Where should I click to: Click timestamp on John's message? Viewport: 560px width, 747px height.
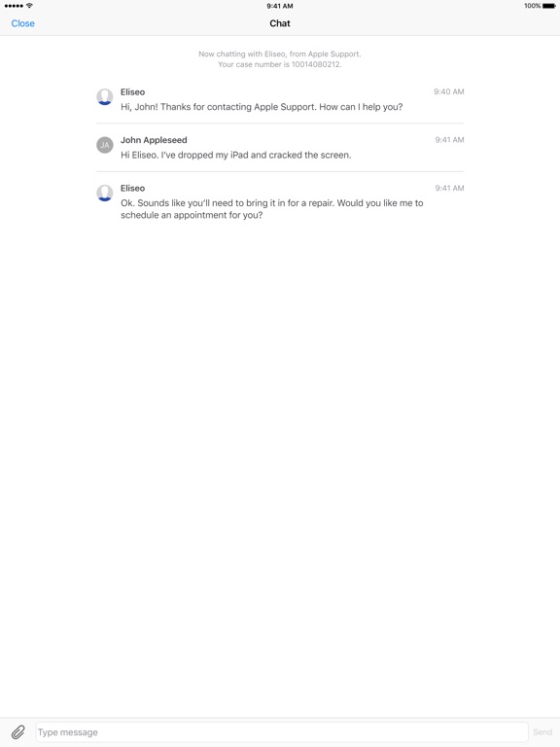[449, 140]
